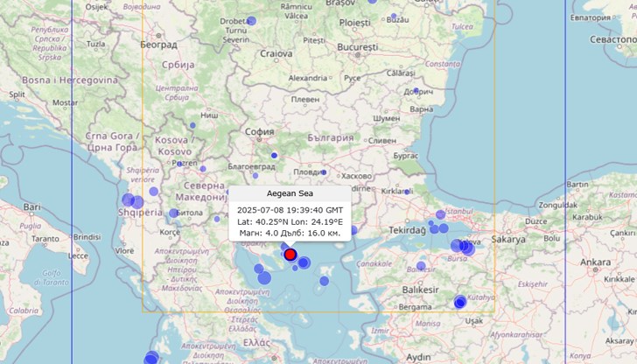Click the Aegean Sea popup title
Viewport: 637px width, 364px height.
pos(290,193)
